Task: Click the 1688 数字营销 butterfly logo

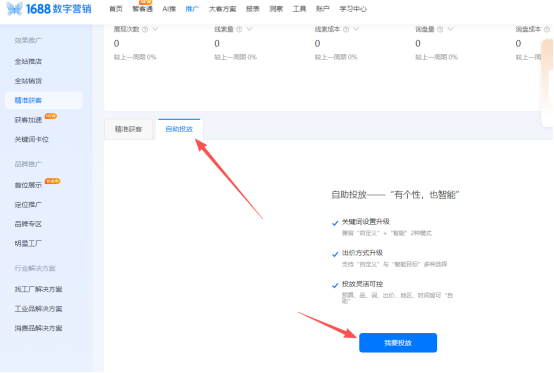Action: pos(14,8)
